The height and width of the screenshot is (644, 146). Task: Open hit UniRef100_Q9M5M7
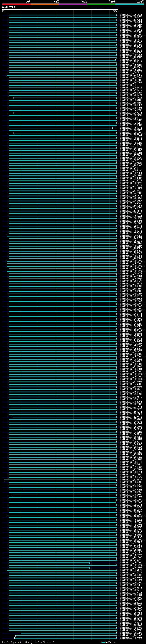pos(131,25)
